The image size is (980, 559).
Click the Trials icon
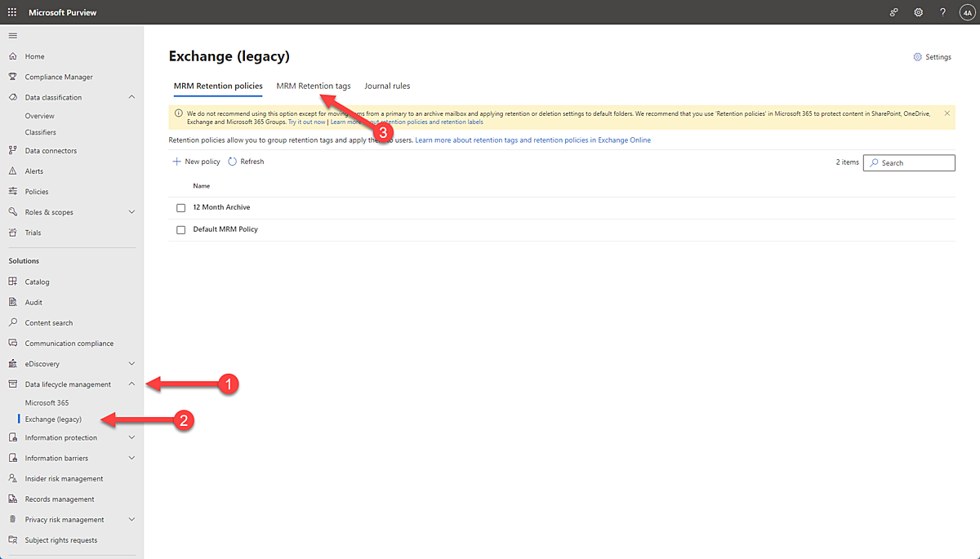pyautogui.click(x=12, y=233)
